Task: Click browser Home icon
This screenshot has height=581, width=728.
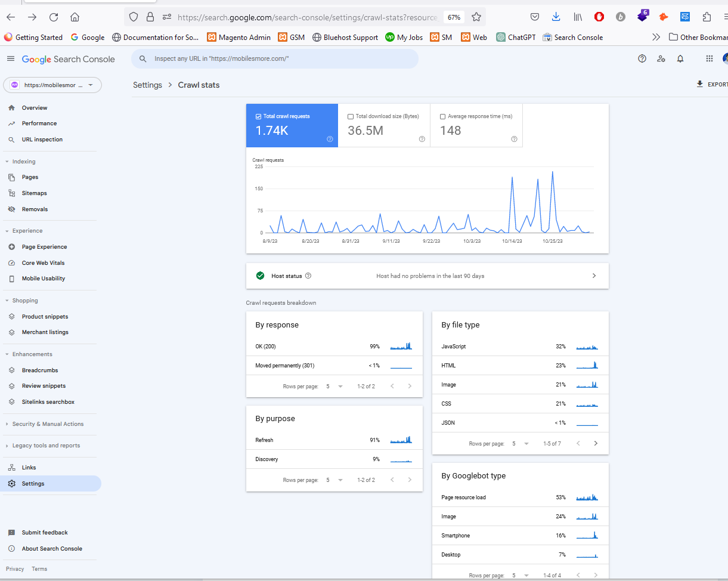Action: [x=75, y=17]
